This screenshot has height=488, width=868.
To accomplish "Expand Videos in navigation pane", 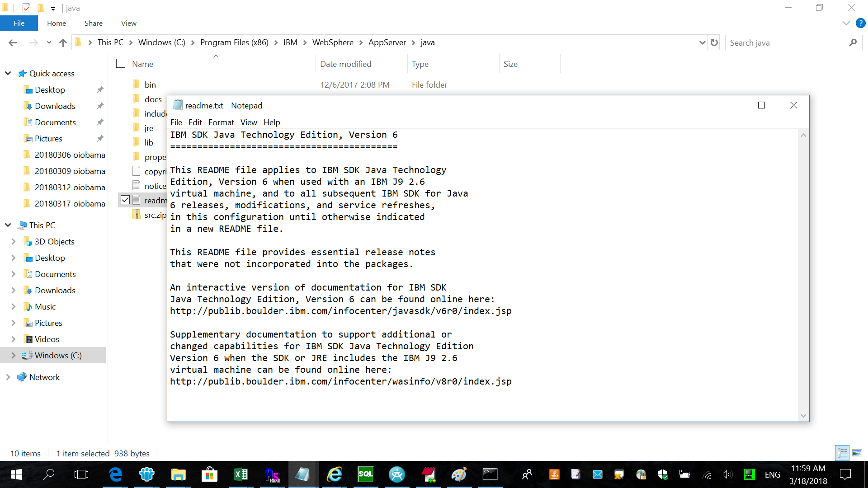I will click(x=13, y=339).
